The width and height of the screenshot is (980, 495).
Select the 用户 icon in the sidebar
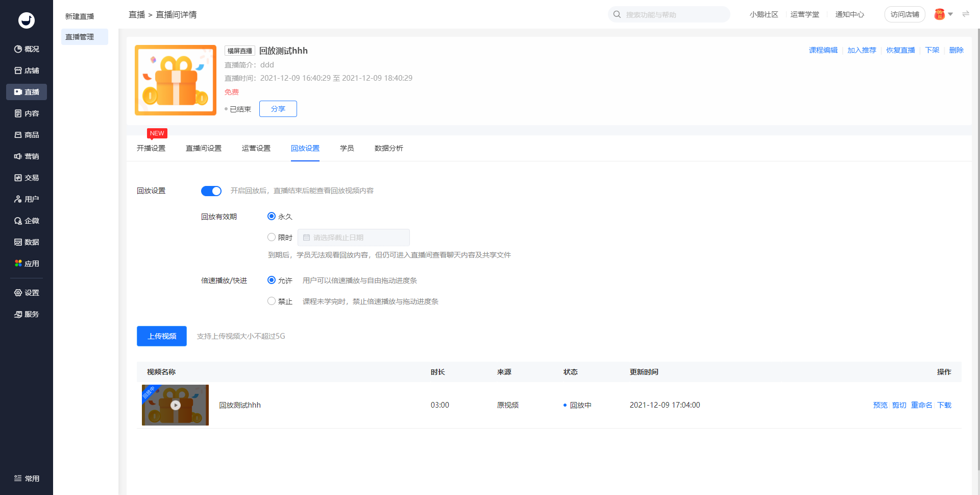point(27,199)
